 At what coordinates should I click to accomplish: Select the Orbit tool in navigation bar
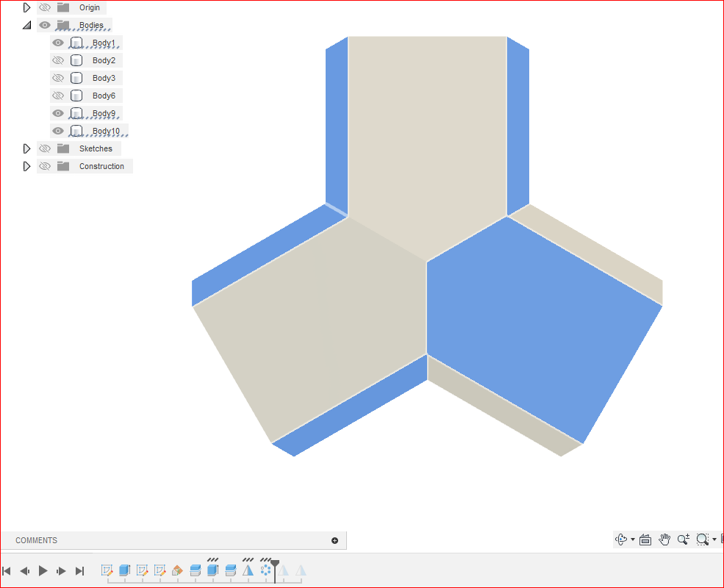[621, 539]
